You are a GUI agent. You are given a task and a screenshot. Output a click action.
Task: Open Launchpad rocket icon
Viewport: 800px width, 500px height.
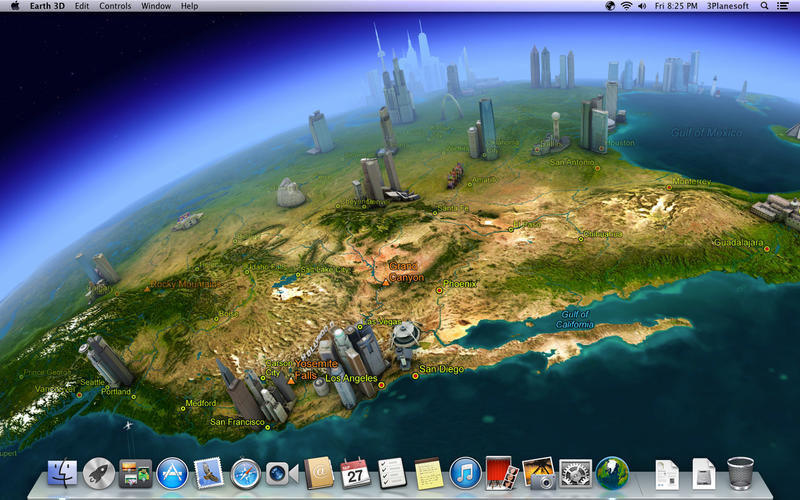click(x=99, y=473)
